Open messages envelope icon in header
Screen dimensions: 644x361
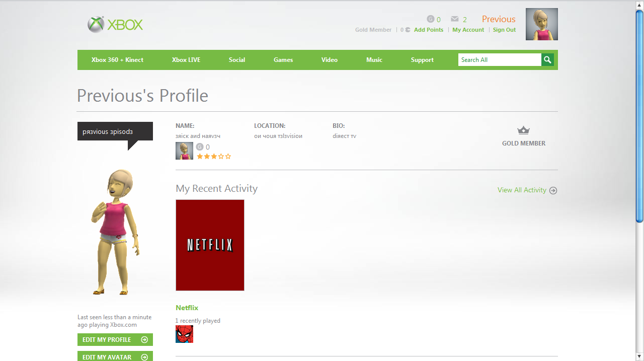point(455,19)
